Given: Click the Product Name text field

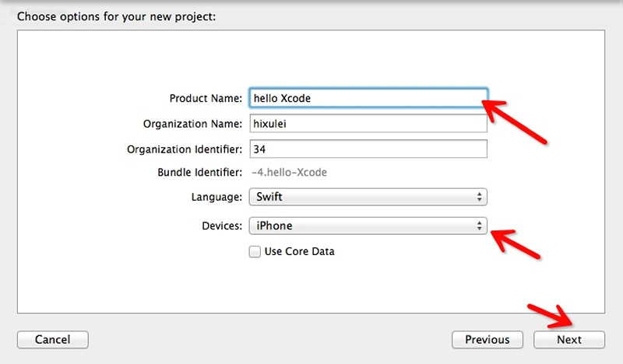Looking at the screenshot, I should (368, 99).
